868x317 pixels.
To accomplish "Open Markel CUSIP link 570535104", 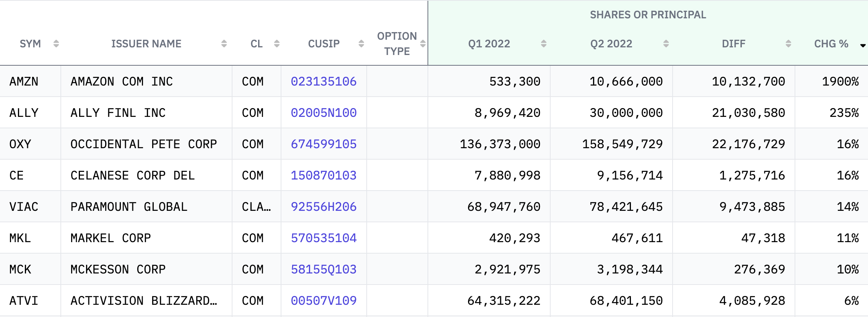I will pyautogui.click(x=323, y=238).
